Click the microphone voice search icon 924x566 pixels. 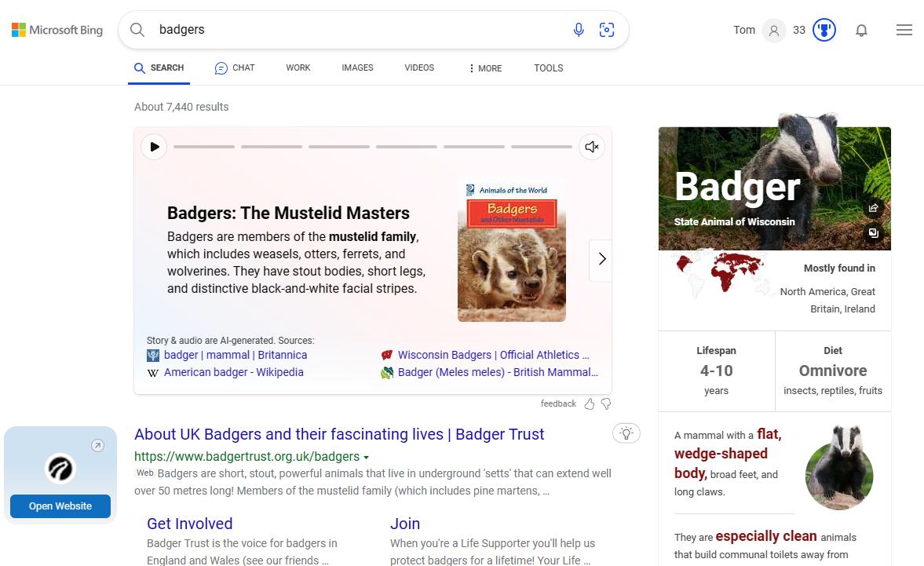[579, 30]
